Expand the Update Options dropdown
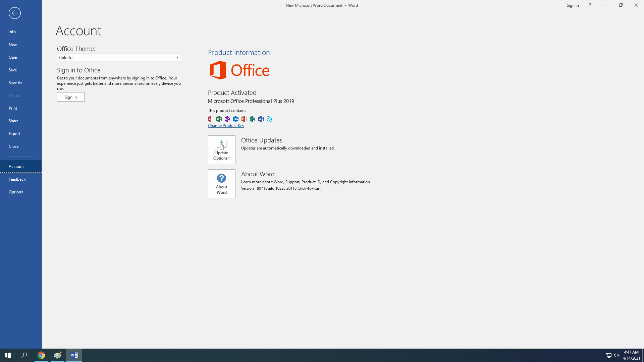The height and width of the screenshot is (362, 644). (x=222, y=149)
